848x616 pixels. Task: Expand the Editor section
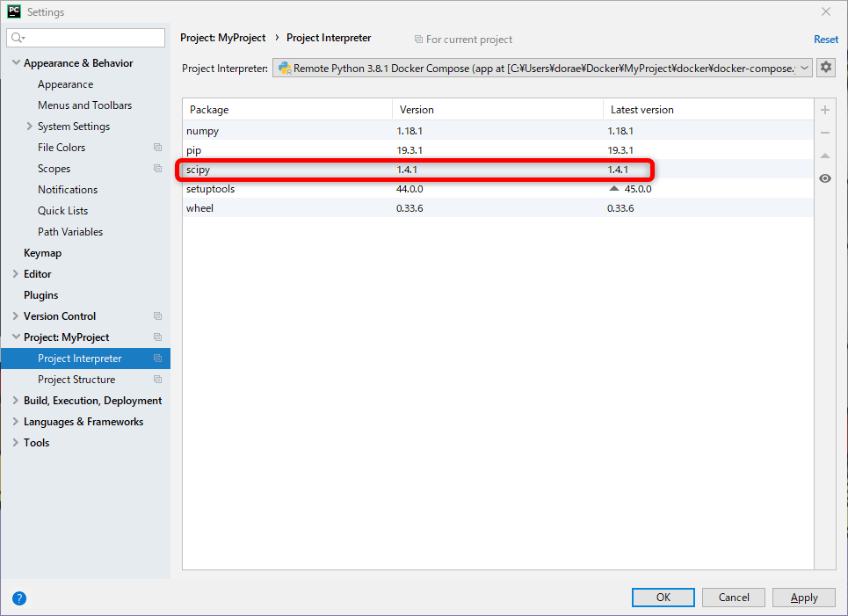coord(16,273)
